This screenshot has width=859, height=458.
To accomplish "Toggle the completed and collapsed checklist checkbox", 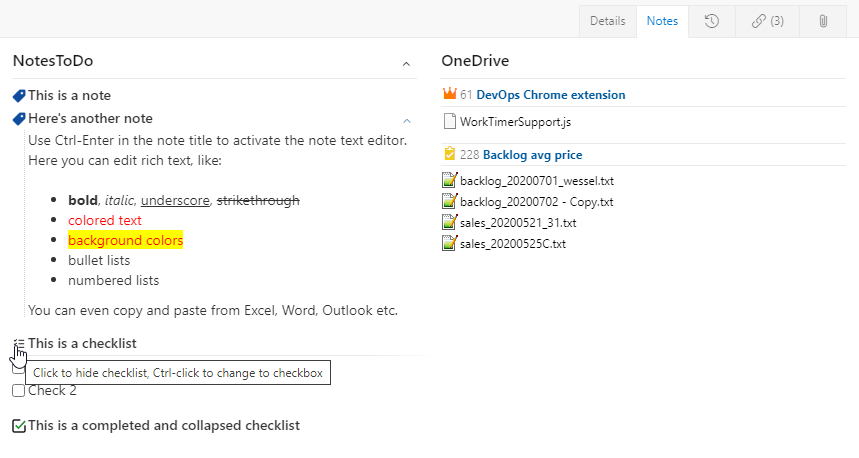I will tap(19, 426).
